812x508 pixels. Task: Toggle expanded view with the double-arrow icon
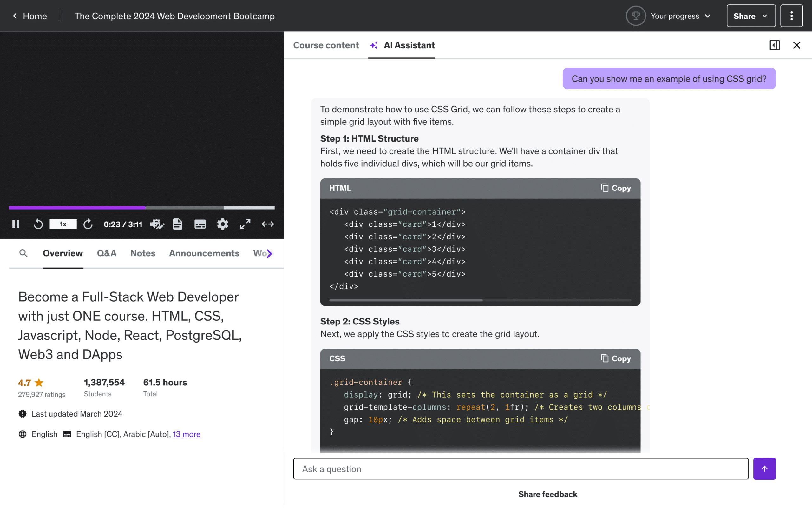click(268, 224)
